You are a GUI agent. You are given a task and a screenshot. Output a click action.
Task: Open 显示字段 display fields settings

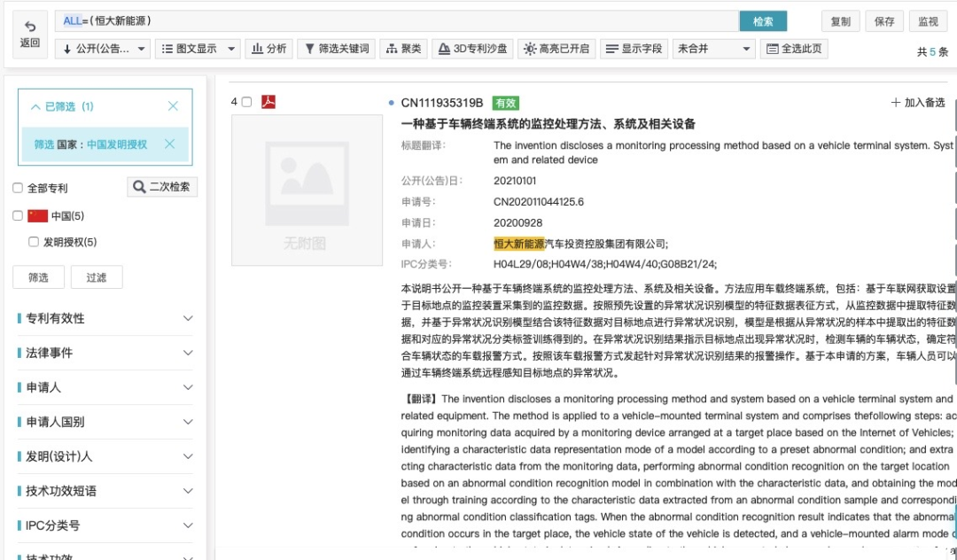pos(634,49)
